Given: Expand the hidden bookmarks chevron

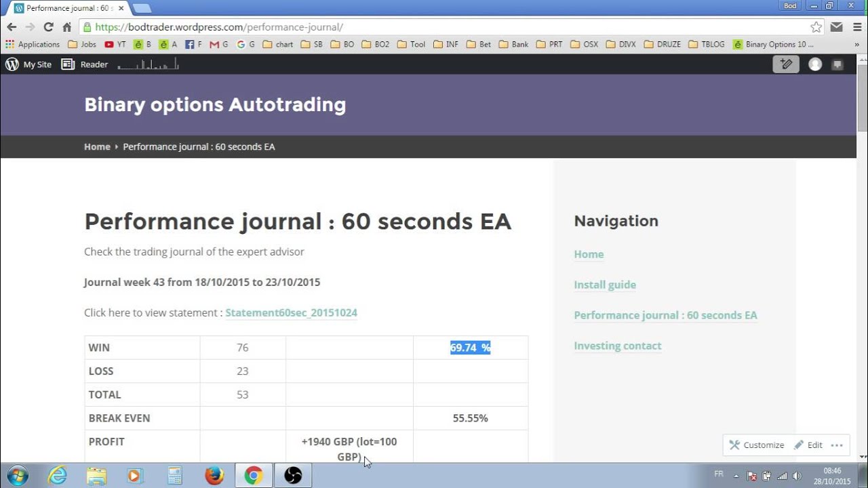Looking at the screenshot, I should (857, 44).
